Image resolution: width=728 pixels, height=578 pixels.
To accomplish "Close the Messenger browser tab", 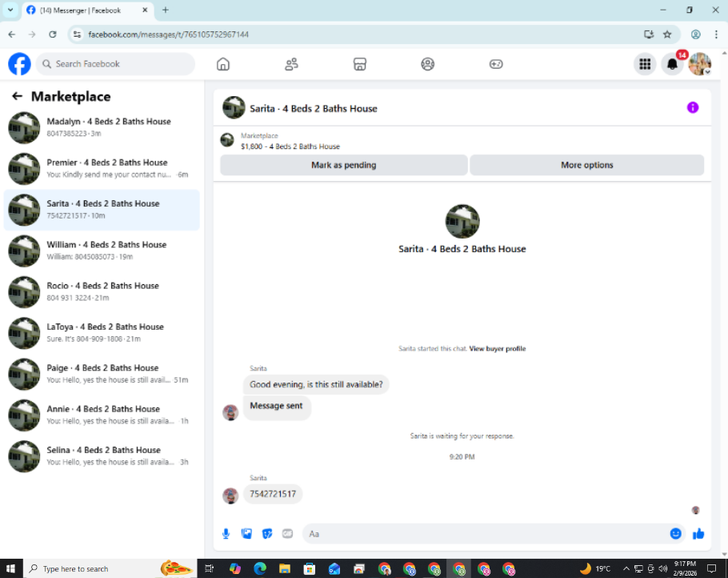I will [x=145, y=10].
